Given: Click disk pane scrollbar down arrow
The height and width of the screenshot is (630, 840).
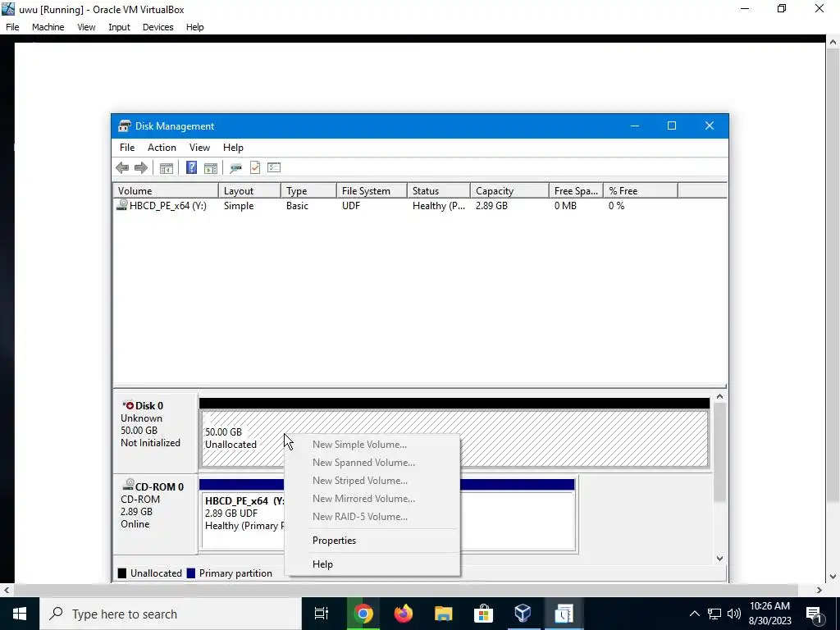Looking at the screenshot, I should tap(719, 558).
